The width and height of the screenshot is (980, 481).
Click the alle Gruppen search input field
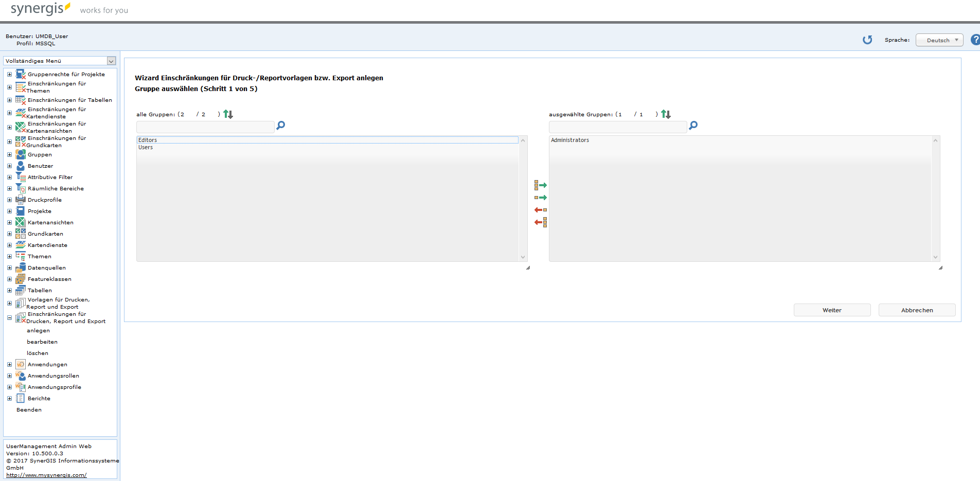pyautogui.click(x=205, y=127)
